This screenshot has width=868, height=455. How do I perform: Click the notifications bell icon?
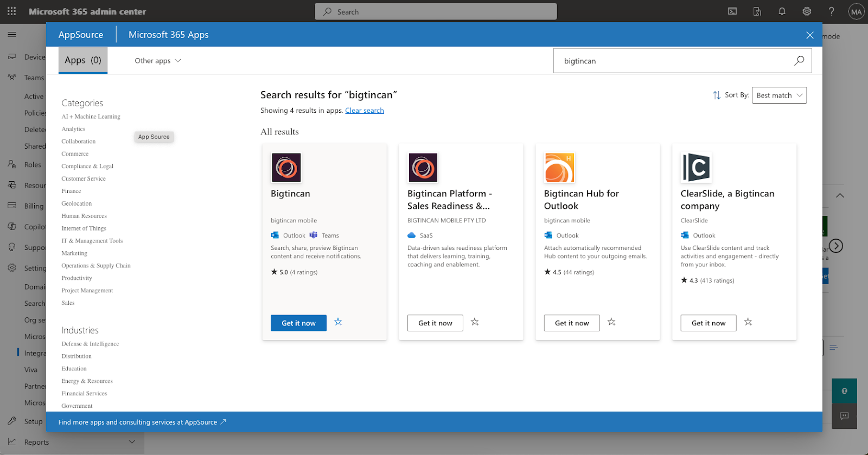pos(782,11)
